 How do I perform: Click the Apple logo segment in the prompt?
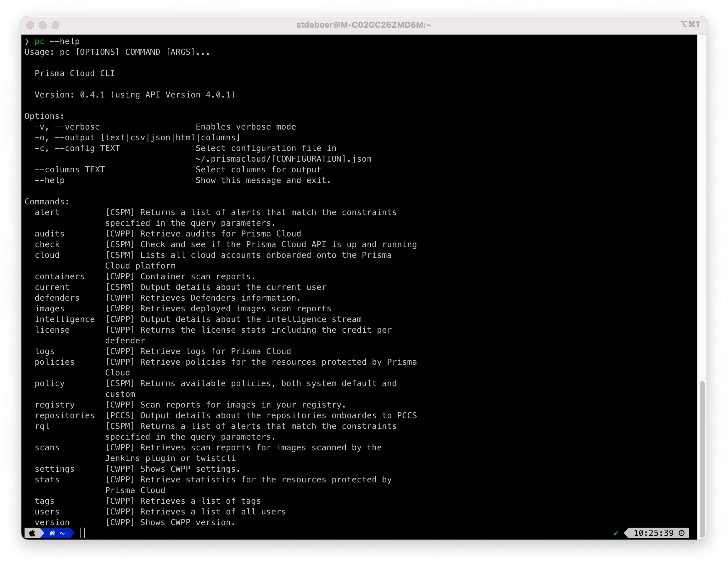point(32,533)
